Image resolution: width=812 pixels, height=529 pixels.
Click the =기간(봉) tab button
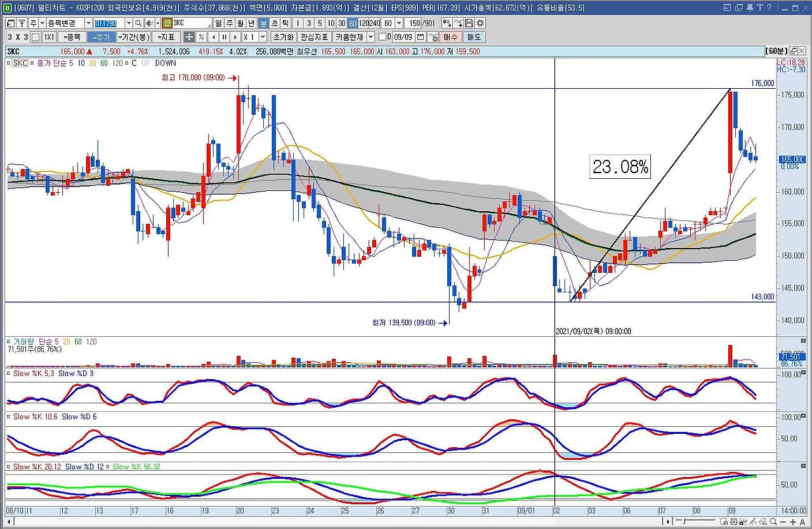(x=134, y=37)
